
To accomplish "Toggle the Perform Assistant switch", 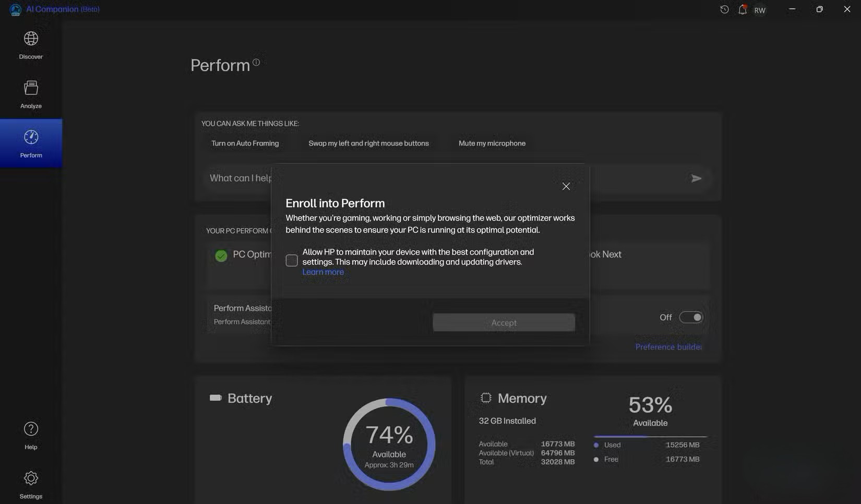I will pos(691,317).
